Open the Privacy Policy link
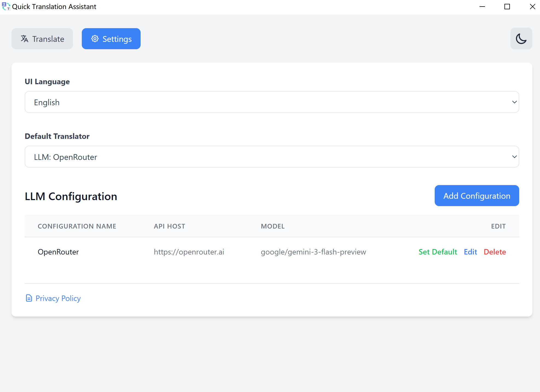The width and height of the screenshot is (540, 392). (x=58, y=298)
